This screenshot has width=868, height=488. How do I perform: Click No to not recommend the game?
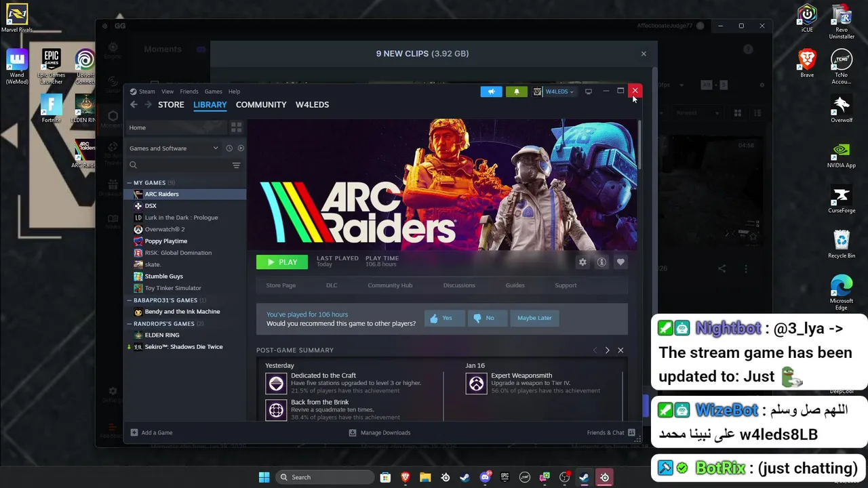(487, 318)
